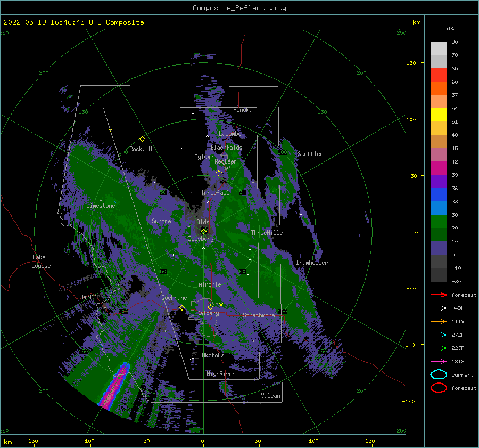Select the white 04DK arrow icon
Viewport: 479px width, 448px height.
point(439,308)
